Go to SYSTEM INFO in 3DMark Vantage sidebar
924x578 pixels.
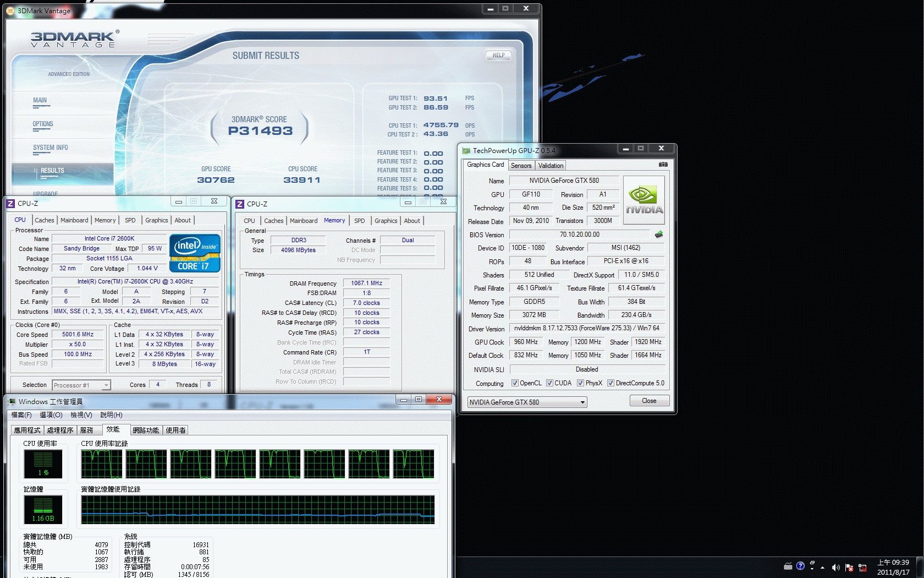(50, 148)
